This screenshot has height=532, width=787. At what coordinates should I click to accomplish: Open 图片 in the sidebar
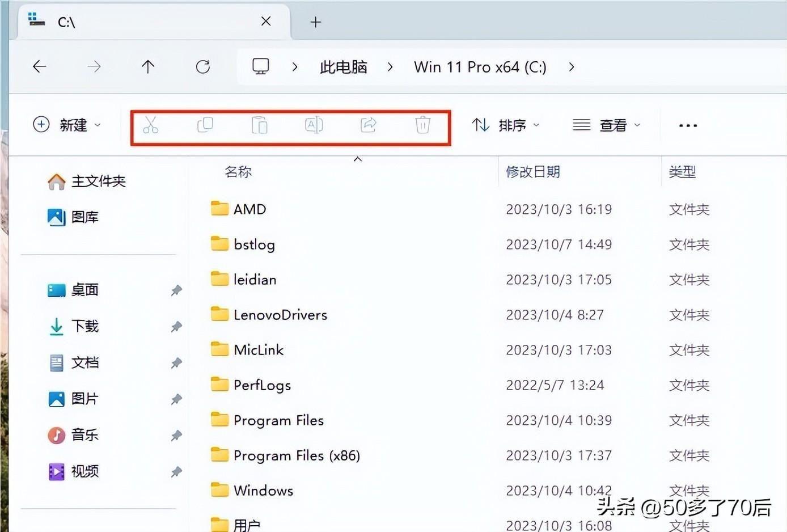tap(73, 399)
